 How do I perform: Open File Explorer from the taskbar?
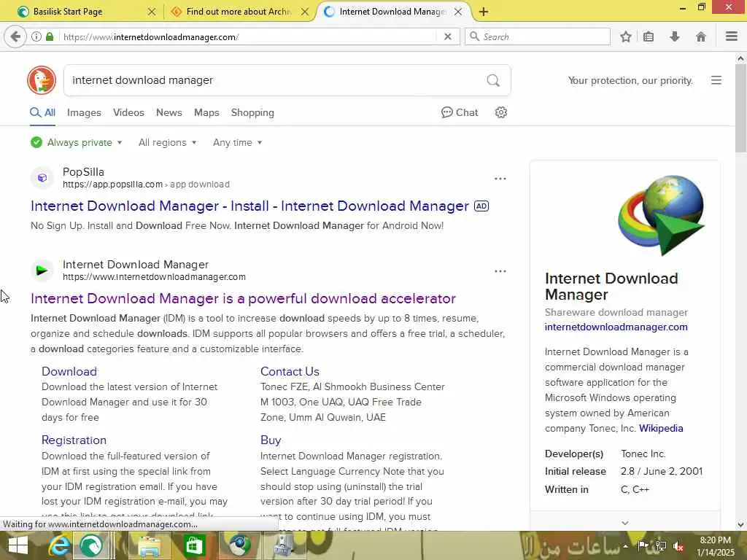[149, 545]
